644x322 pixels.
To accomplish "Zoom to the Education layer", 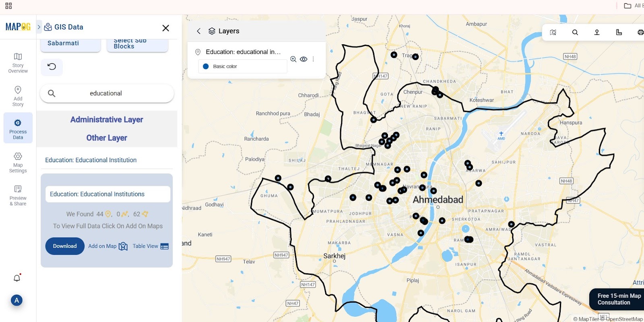I will [293, 59].
